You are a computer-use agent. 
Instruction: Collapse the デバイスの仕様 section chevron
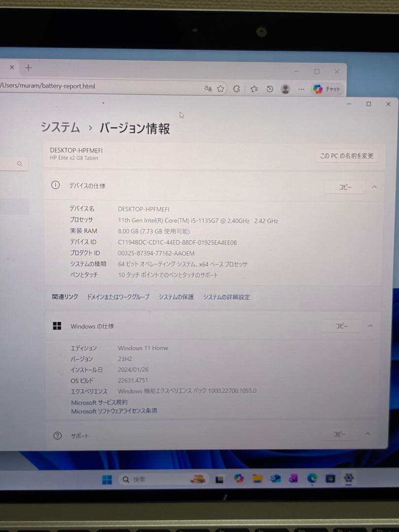coord(374,187)
